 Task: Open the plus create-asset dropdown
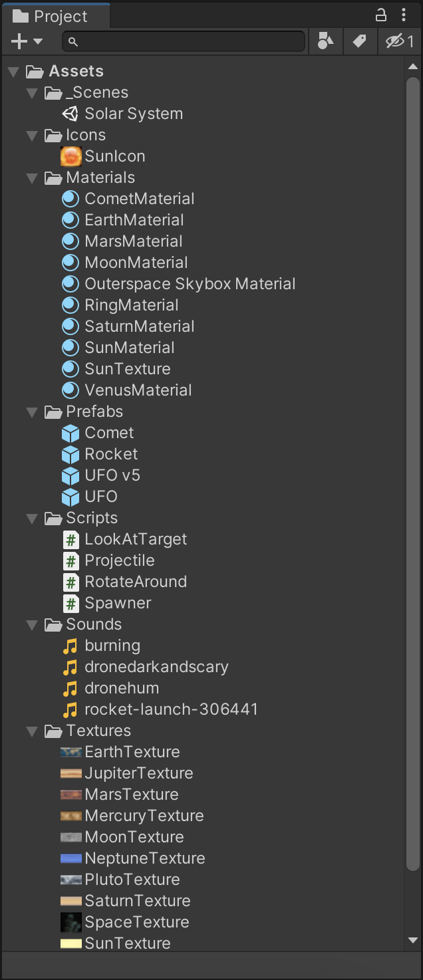(x=27, y=41)
